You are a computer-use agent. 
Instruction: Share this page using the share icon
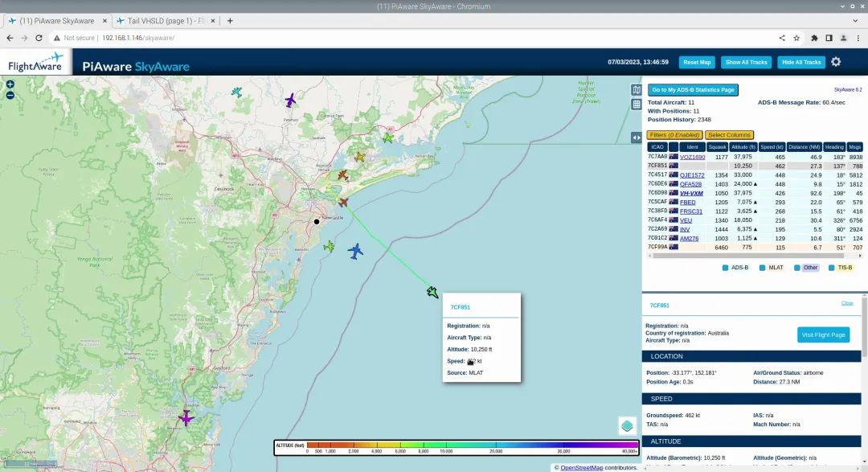[x=782, y=39]
